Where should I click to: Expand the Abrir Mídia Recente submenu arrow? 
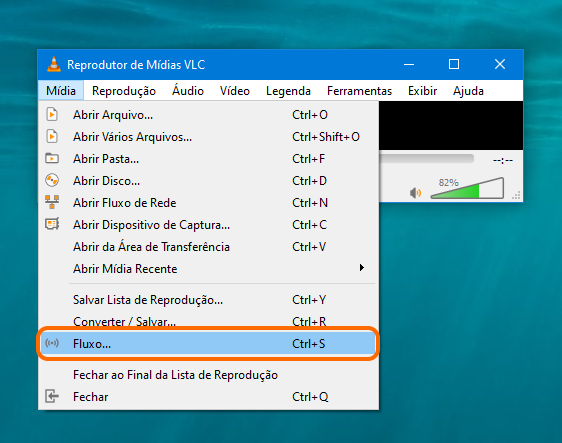click(362, 268)
